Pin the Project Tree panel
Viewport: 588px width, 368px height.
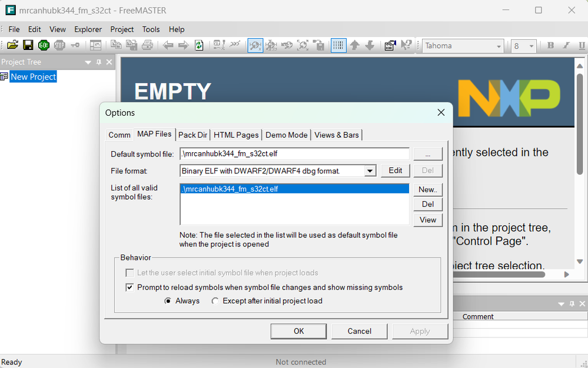[99, 62]
